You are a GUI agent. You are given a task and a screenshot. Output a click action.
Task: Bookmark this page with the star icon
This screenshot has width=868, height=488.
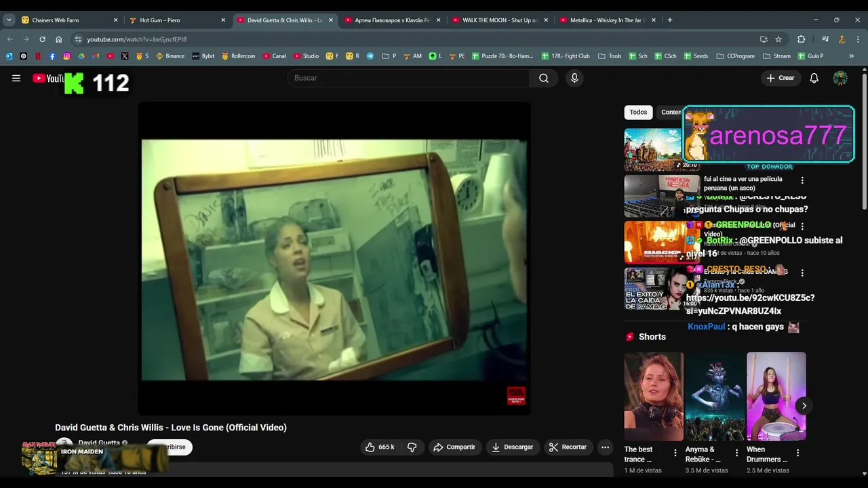point(778,39)
